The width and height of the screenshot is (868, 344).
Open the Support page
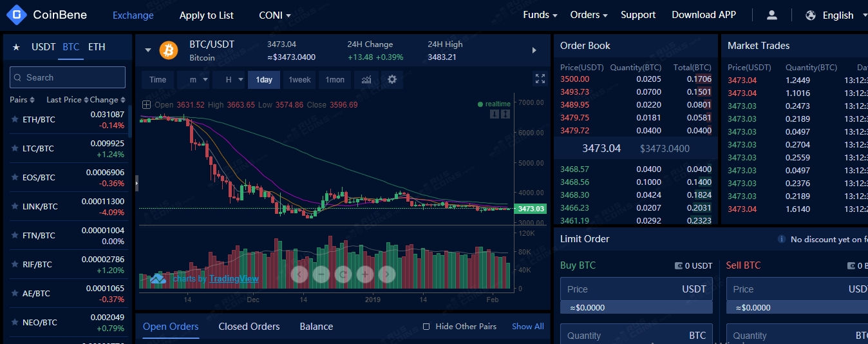pos(638,15)
